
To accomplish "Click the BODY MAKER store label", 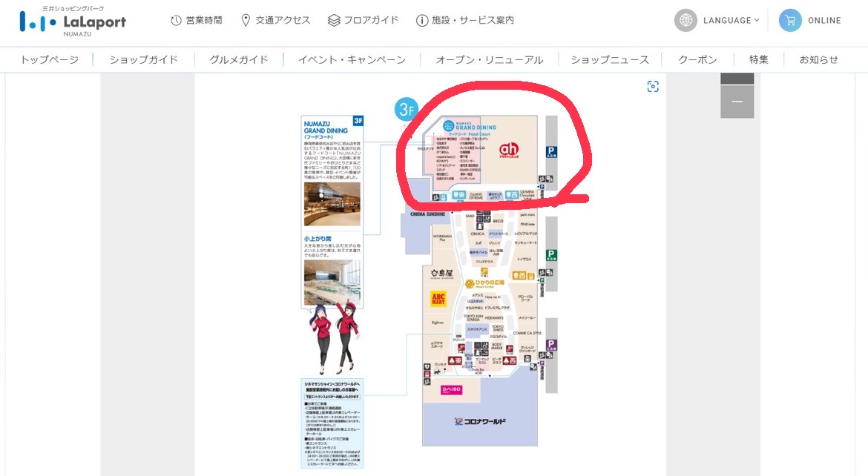I will click(x=496, y=346).
